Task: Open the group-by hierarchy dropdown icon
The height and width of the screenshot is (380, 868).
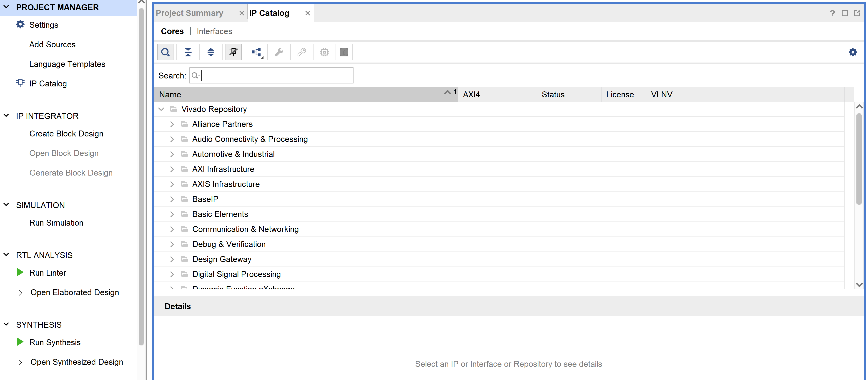Action: click(257, 52)
